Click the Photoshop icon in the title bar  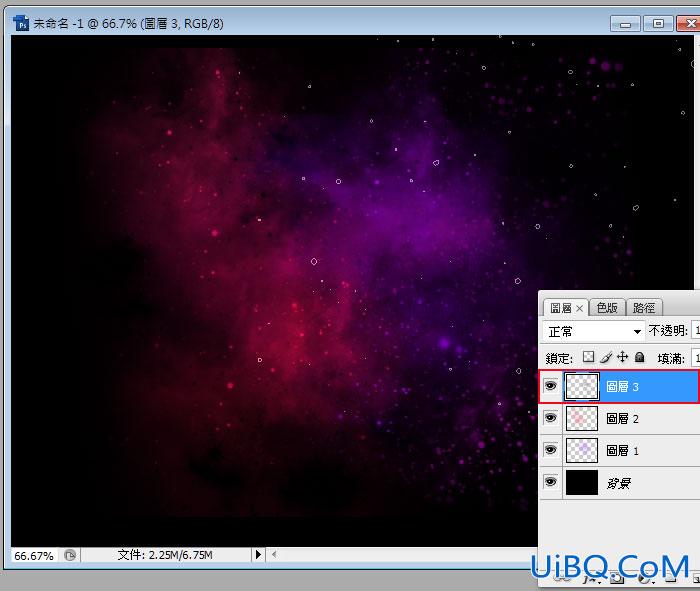pyautogui.click(x=21, y=23)
